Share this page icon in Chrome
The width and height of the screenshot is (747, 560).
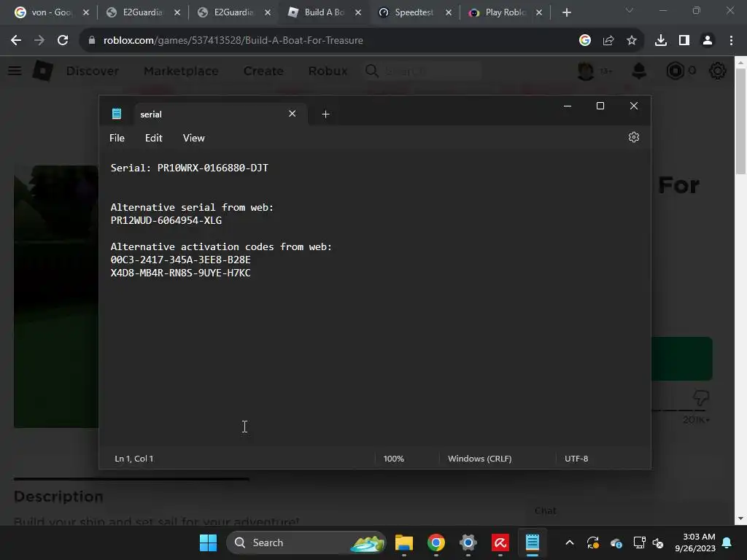[608, 41]
